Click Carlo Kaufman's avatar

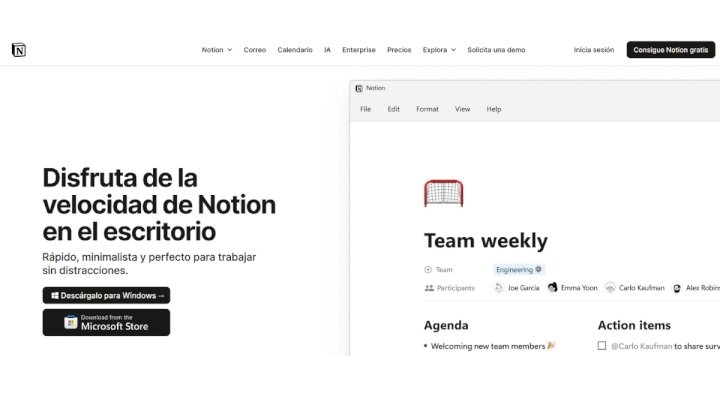click(610, 288)
